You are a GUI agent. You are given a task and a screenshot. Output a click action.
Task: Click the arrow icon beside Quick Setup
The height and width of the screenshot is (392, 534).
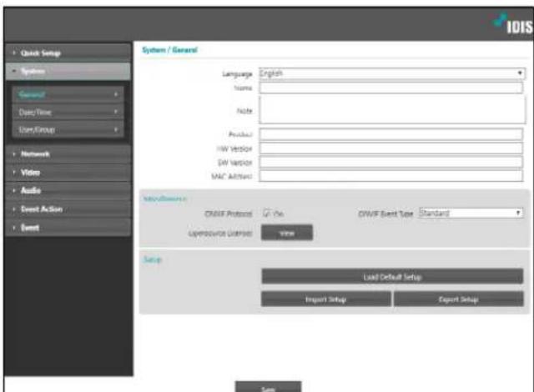pyautogui.click(x=14, y=53)
